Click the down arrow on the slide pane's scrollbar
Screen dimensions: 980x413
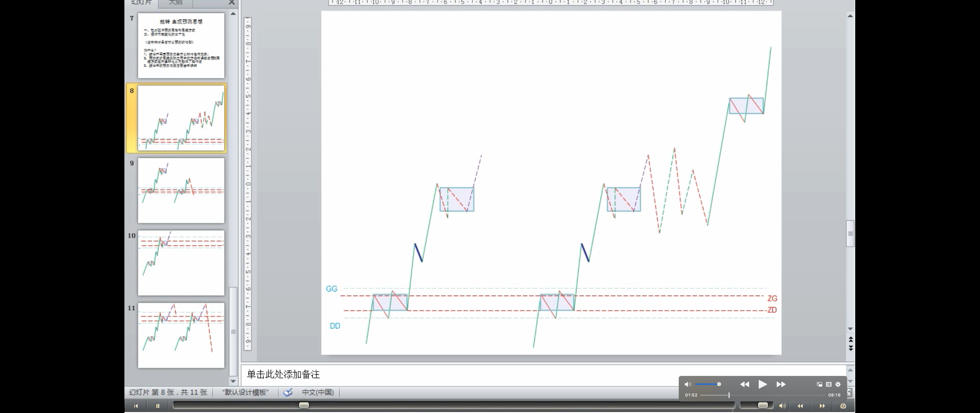click(x=233, y=381)
